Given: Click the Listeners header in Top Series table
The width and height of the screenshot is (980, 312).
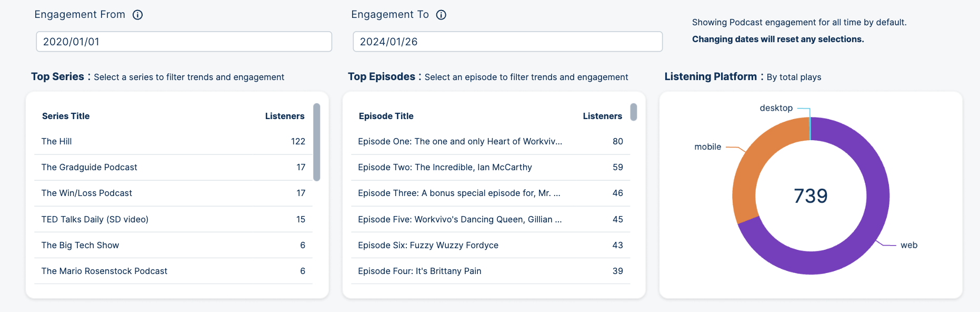Looking at the screenshot, I should point(285,116).
